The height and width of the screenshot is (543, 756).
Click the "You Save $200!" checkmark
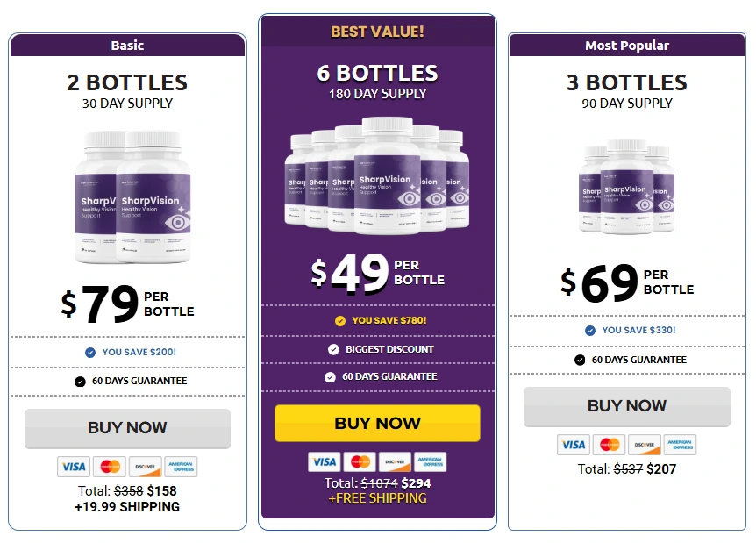point(90,353)
